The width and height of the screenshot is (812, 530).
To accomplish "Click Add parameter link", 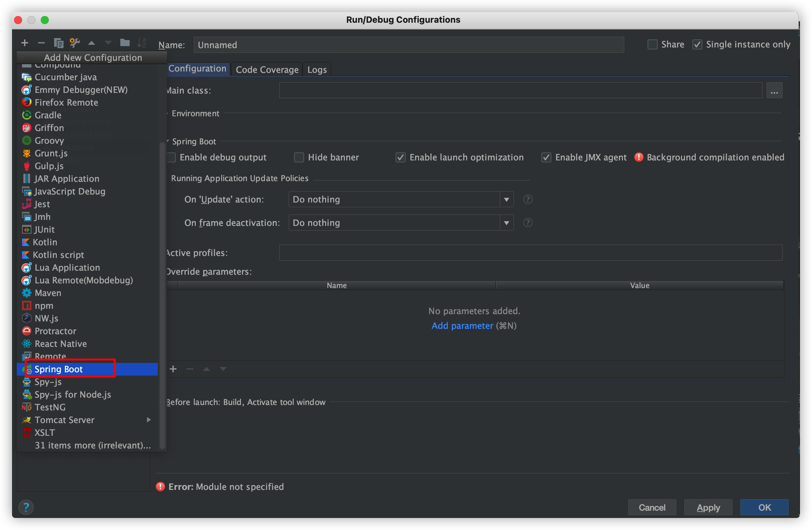I will tap(462, 325).
